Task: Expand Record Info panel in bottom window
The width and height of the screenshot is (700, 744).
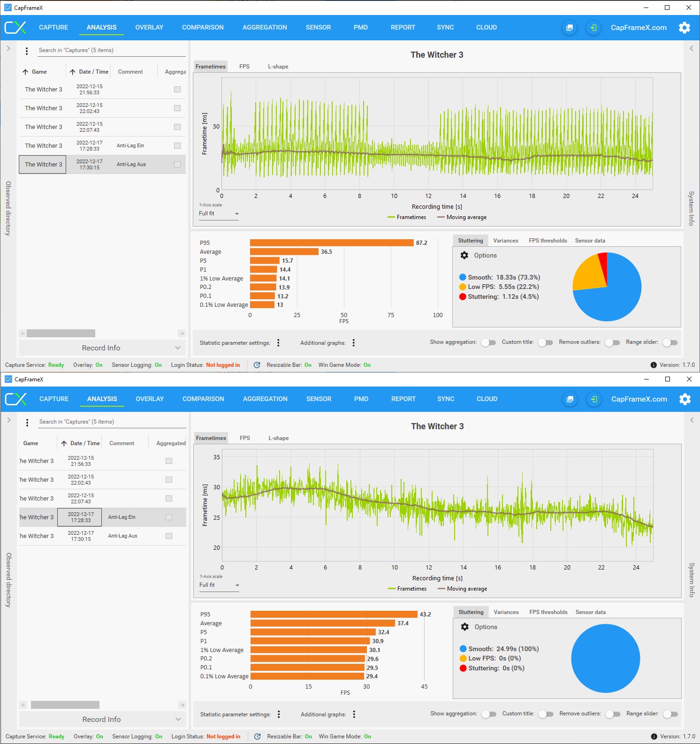Action: [103, 719]
